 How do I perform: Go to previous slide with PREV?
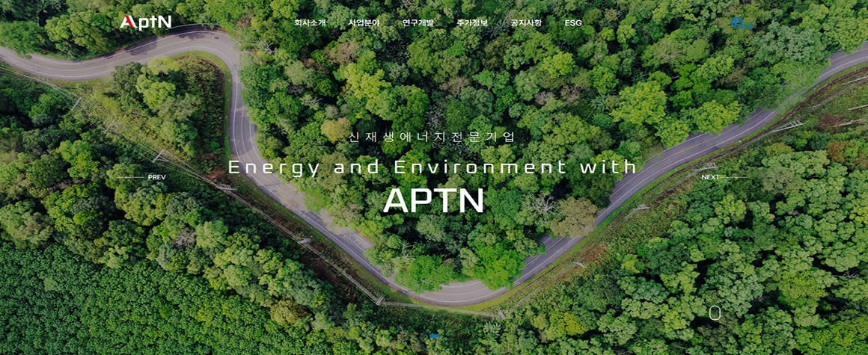pyautogui.click(x=141, y=178)
